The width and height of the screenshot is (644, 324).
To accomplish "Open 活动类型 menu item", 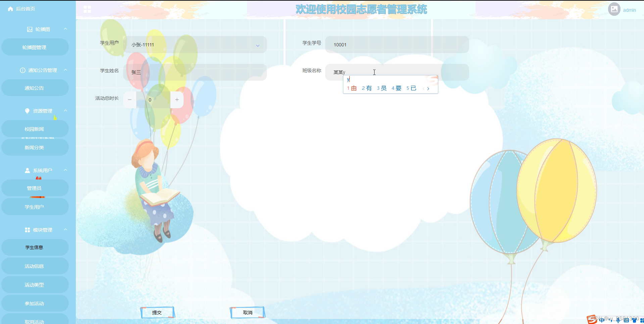I will (x=35, y=285).
